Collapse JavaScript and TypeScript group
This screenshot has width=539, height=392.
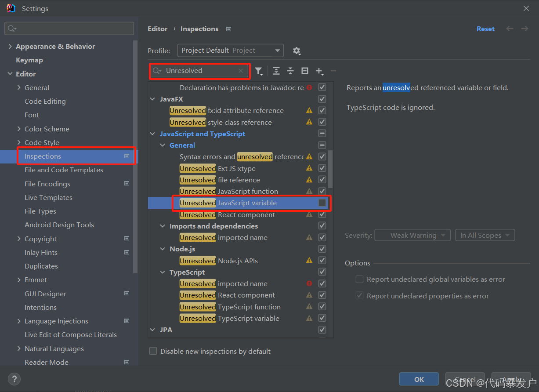pyautogui.click(x=152, y=134)
